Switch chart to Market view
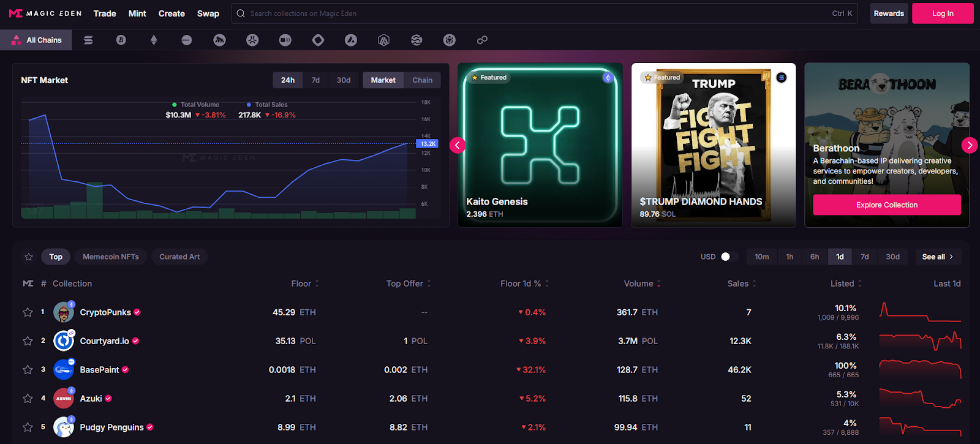 [x=383, y=80]
